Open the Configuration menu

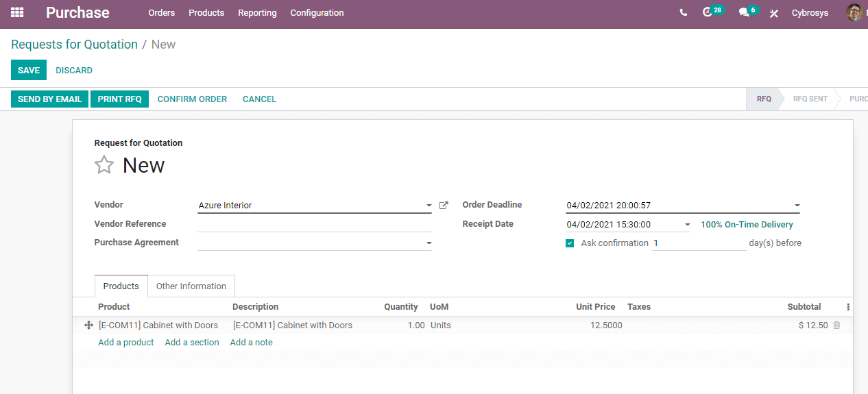click(x=317, y=13)
